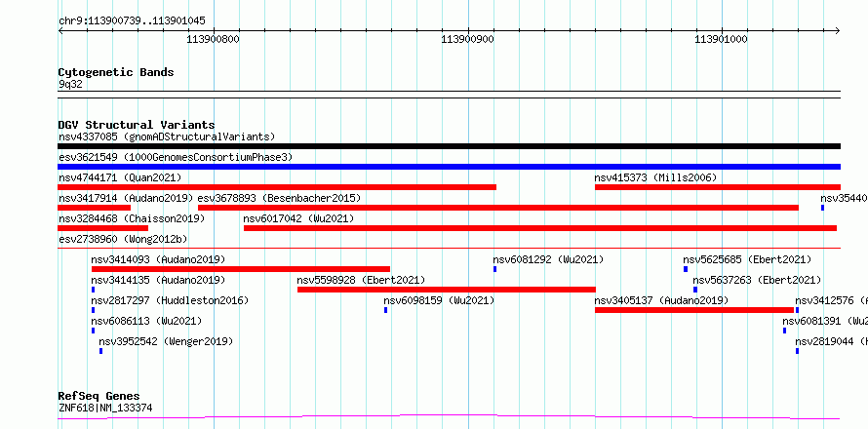868x429 pixels.
Task: Open nsv6086113 (Wu2021) label
Action: 146,321
